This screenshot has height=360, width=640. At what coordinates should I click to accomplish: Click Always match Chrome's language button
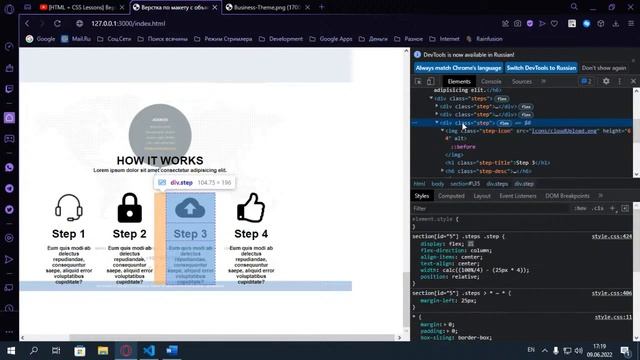coord(458,68)
